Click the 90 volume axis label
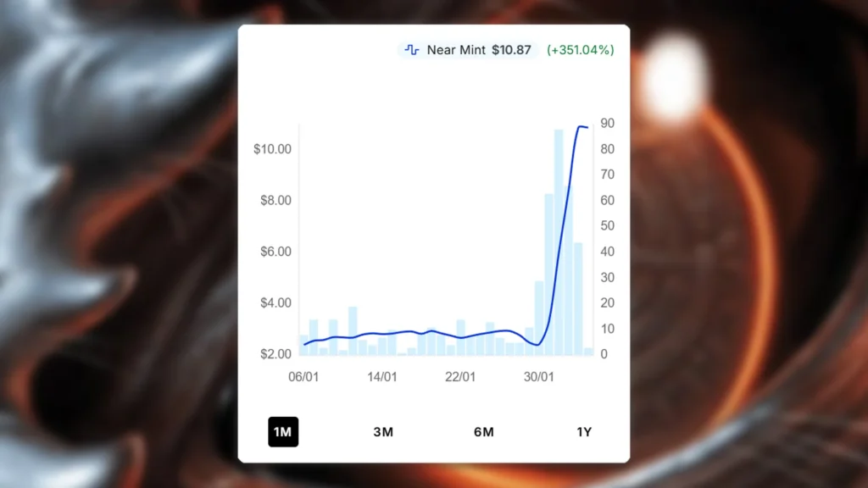The width and height of the screenshot is (868, 488). [x=608, y=123]
